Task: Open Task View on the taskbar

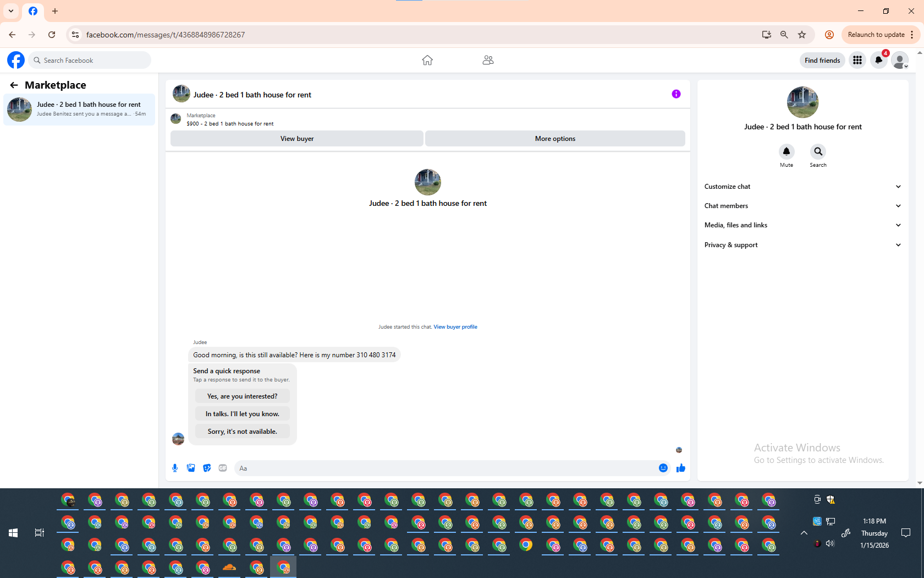Action: pyautogui.click(x=40, y=533)
